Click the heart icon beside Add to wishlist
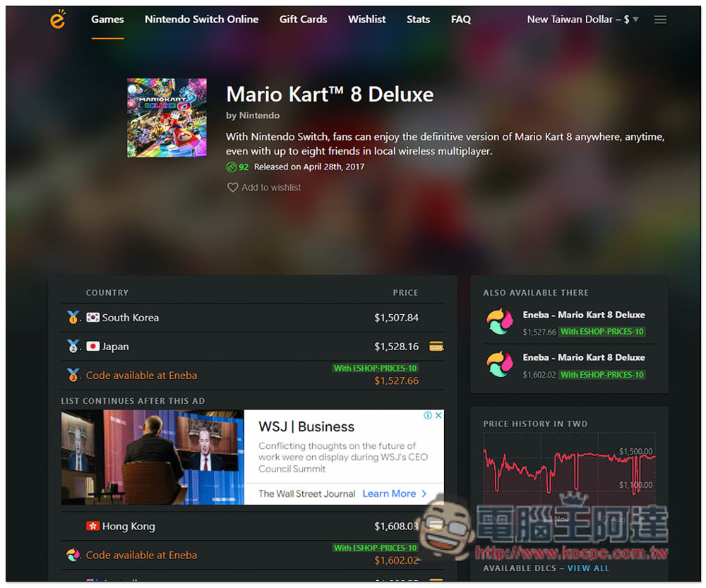 [x=232, y=187]
